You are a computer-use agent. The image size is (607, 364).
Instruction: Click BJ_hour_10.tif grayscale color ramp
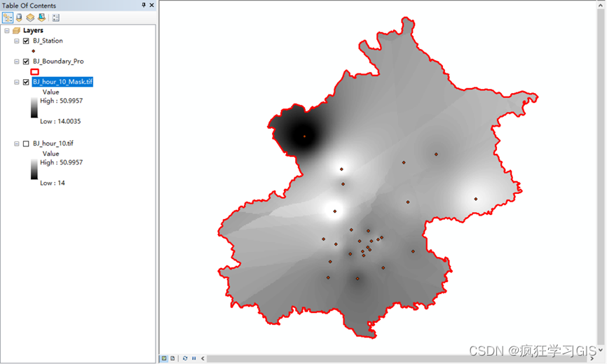34,169
